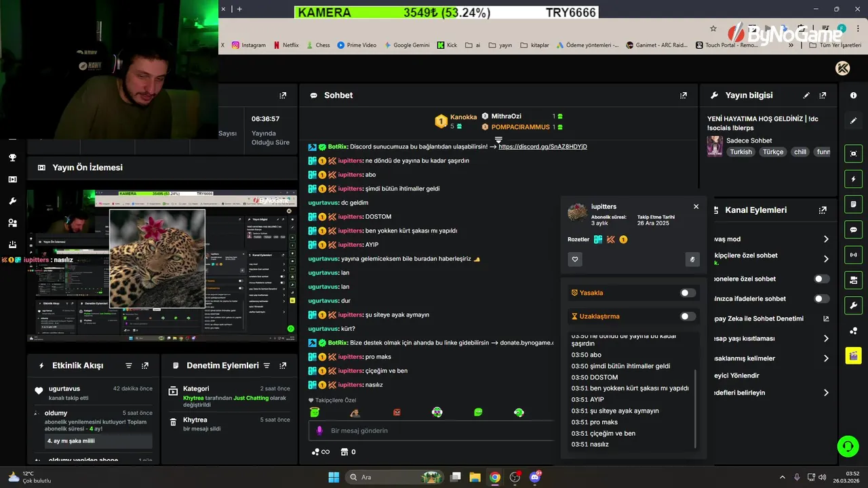Click the broadcast signal icon in right sidebar

point(853,255)
